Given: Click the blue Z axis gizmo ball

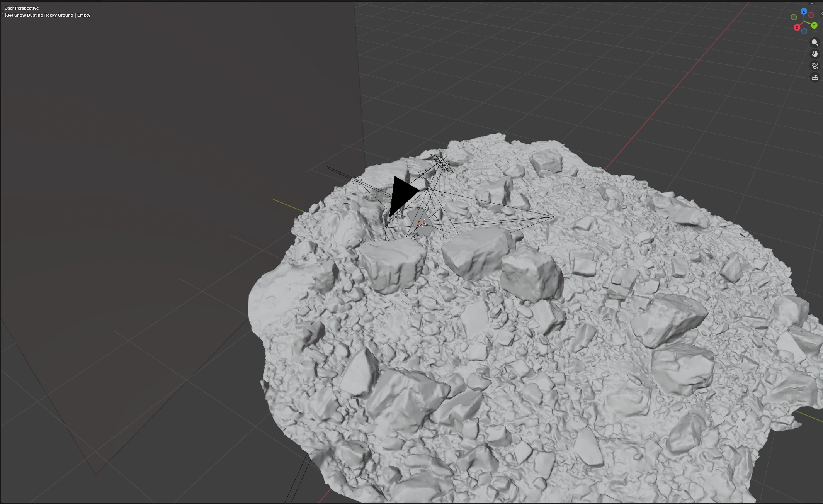Looking at the screenshot, I should click(x=804, y=12).
